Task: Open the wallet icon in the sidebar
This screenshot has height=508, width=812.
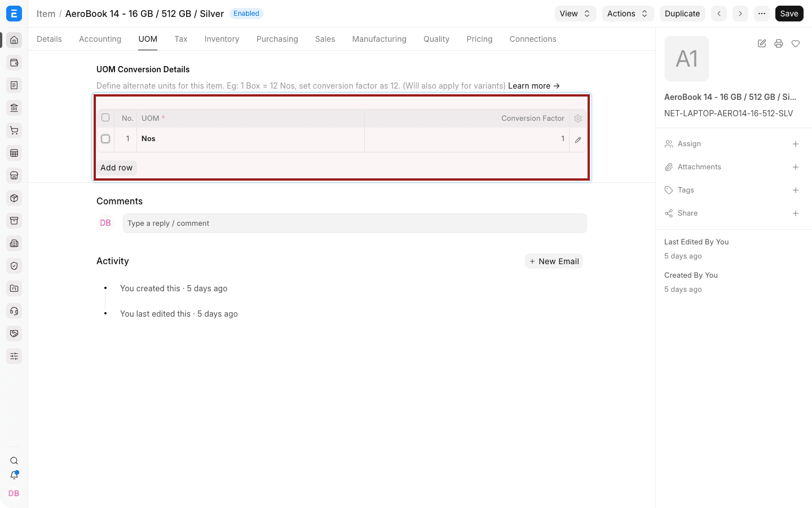Action: (x=14, y=63)
